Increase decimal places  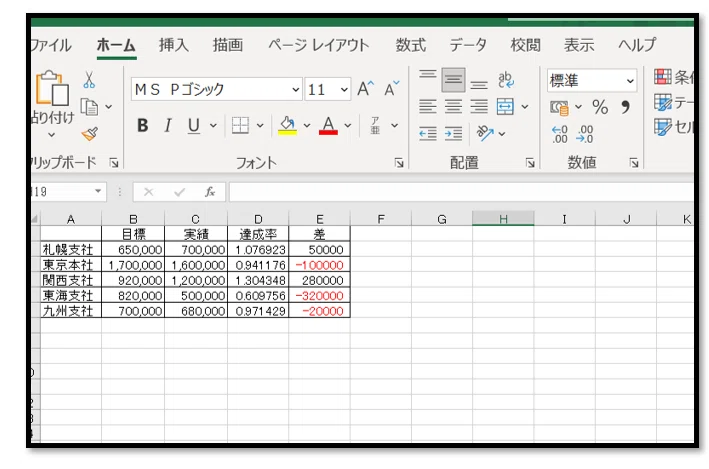coord(559,134)
